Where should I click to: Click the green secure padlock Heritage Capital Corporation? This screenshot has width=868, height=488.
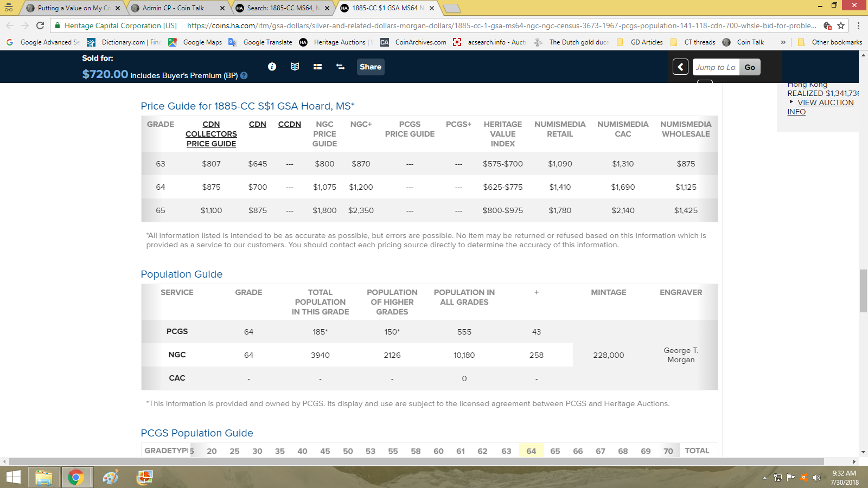pyautogui.click(x=116, y=25)
